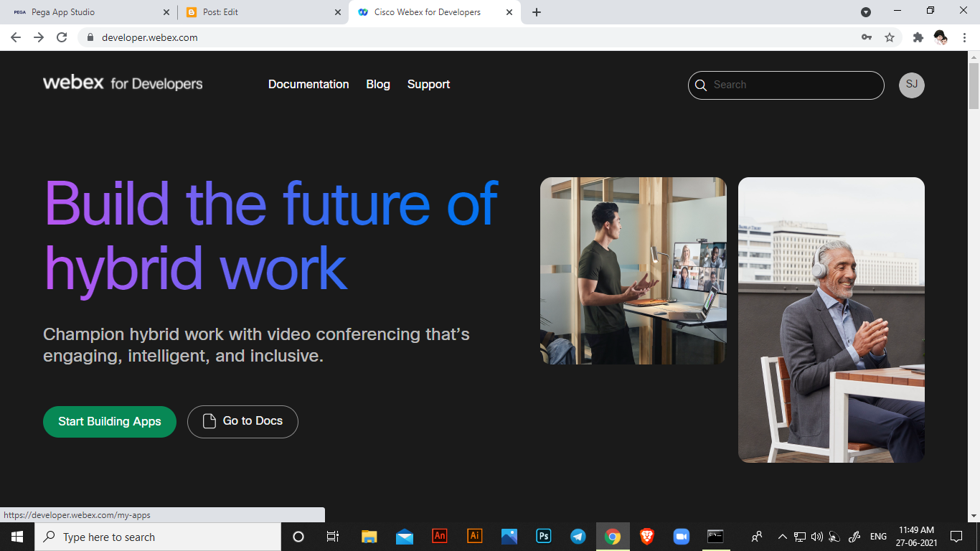Click the man with headphones image
Screen dimensions: 980x551
(831, 320)
